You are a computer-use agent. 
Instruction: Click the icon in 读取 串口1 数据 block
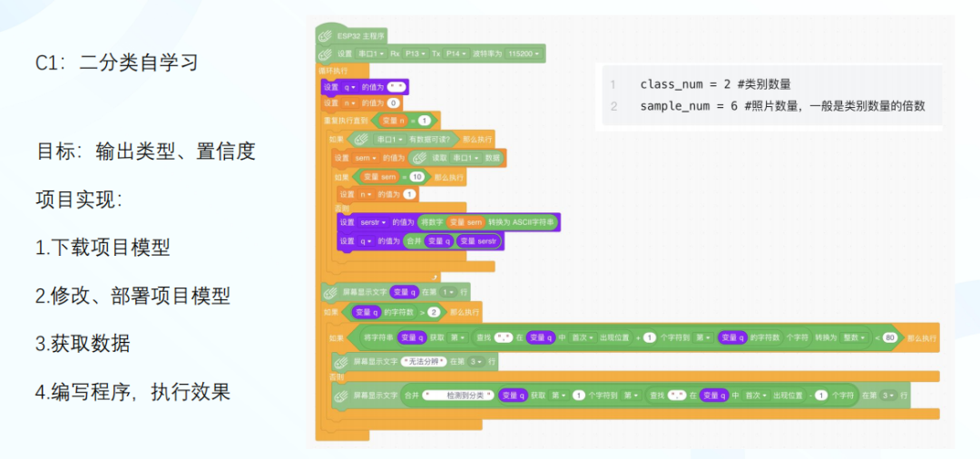418,158
